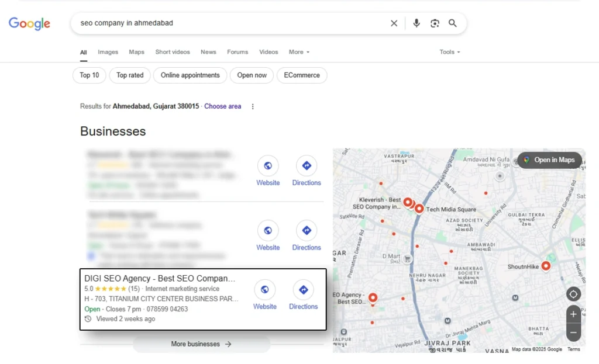The width and height of the screenshot is (599, 364).
Task: Select the ShoutnHike map pin
Action: [546, 266]
